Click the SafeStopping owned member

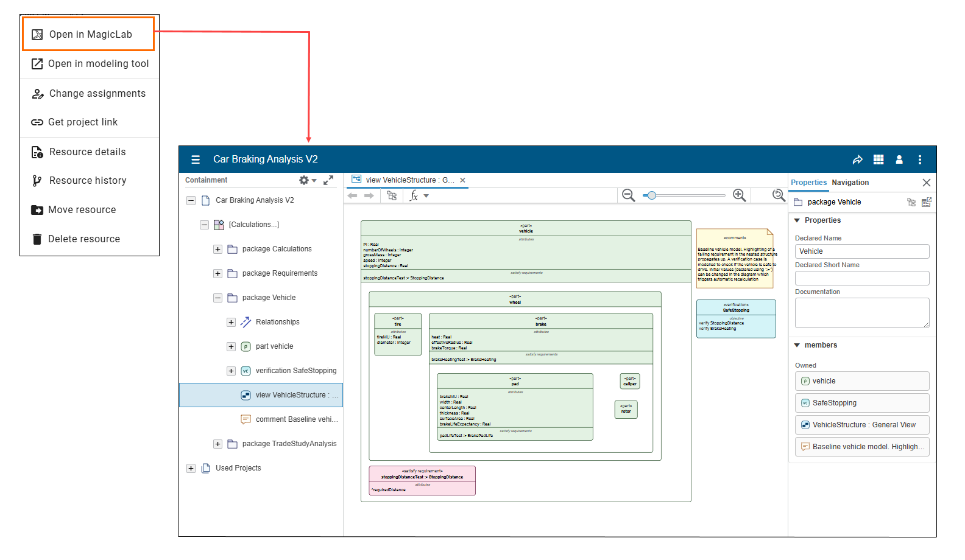(x=861, y=403)
